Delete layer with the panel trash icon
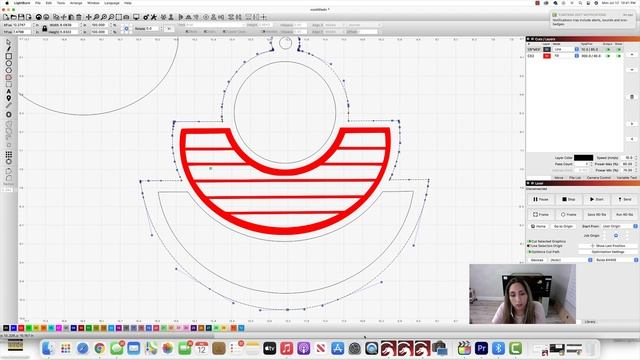 (632, 97)
